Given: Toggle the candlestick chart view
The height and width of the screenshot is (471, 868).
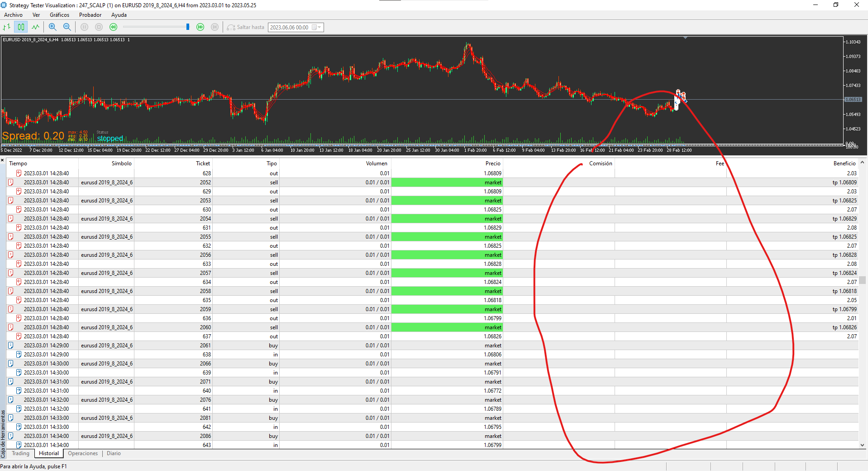Looking at the screenshot, I should [x=21, y=27].
